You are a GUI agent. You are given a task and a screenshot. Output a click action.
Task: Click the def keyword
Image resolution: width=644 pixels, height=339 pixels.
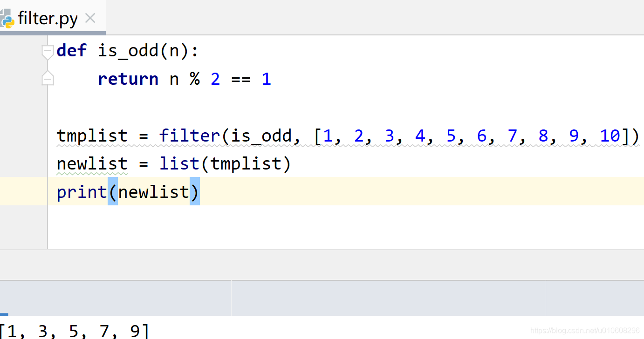[71, 50]
